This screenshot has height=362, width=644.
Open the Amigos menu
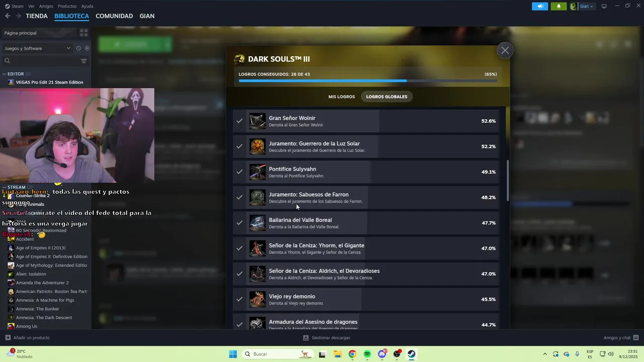(46, 6)
